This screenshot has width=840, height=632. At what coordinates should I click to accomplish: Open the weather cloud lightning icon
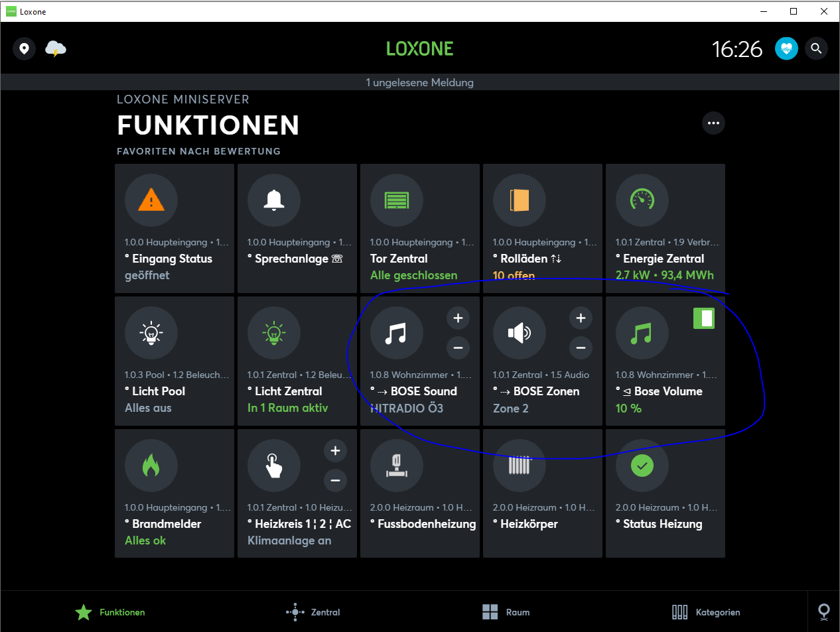56,48
